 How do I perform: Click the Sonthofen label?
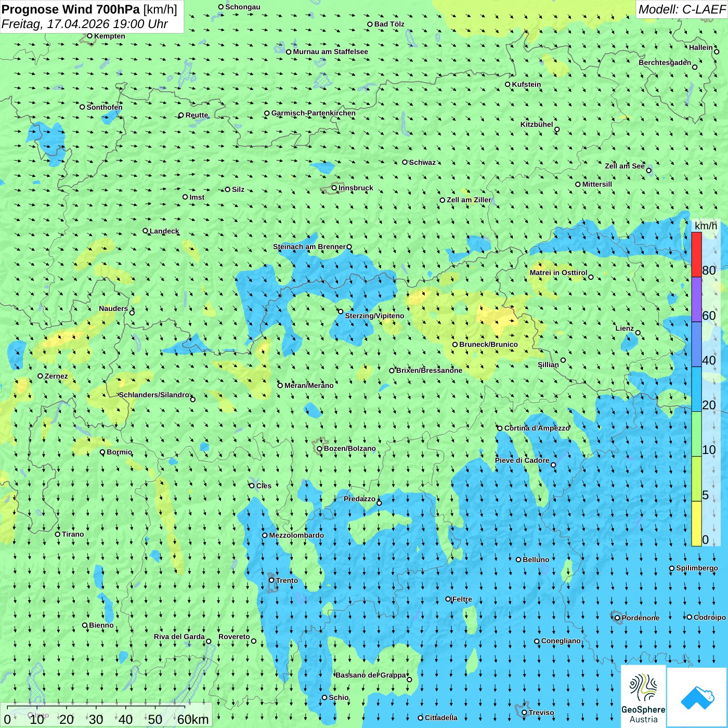(105, 107)
